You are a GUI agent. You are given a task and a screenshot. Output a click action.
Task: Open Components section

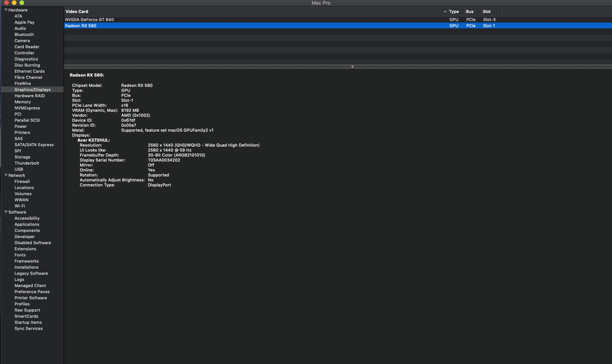click(27, 230)
